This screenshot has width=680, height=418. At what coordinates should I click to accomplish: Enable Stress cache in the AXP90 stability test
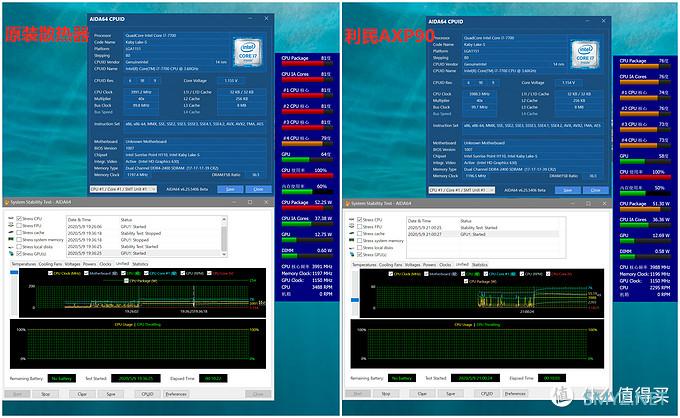[x=360, y=233]
